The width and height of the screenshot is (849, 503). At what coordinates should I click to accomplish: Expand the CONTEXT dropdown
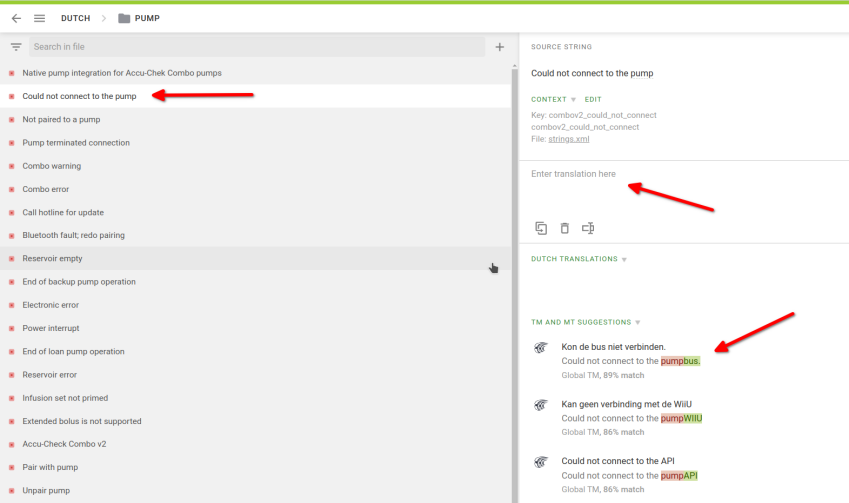coord(553,100)
